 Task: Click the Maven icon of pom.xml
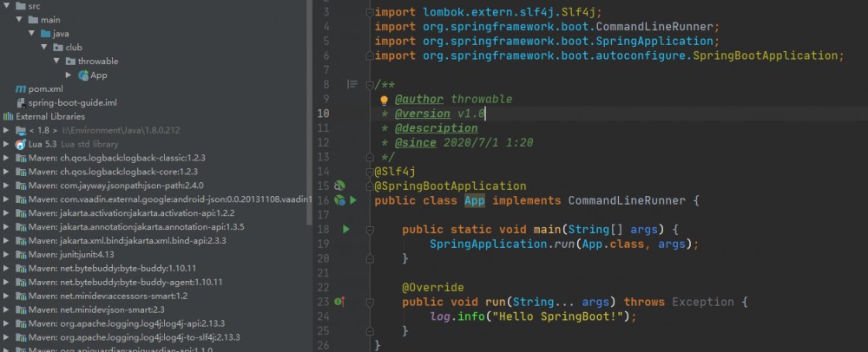(x=21, y=89)
